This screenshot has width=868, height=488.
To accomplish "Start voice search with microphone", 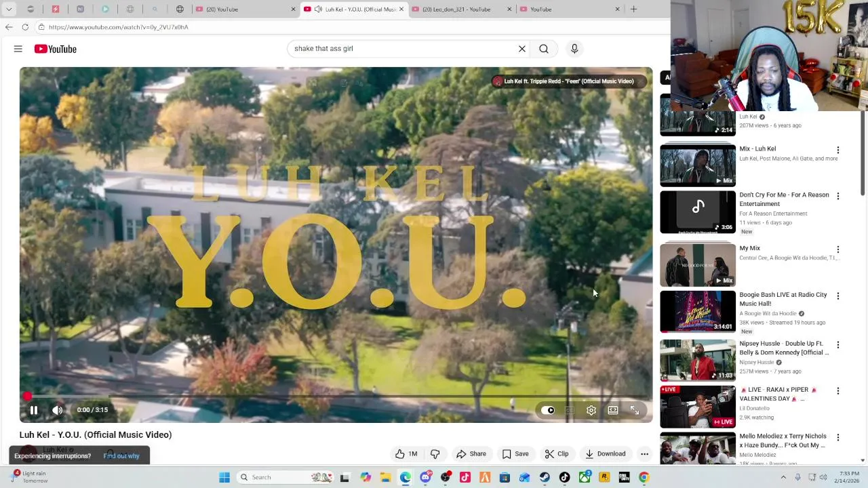I will pos(574,49).
